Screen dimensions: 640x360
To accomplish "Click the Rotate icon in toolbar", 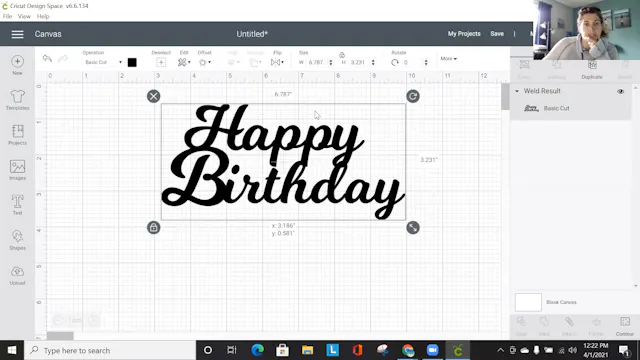I will 394,62.
